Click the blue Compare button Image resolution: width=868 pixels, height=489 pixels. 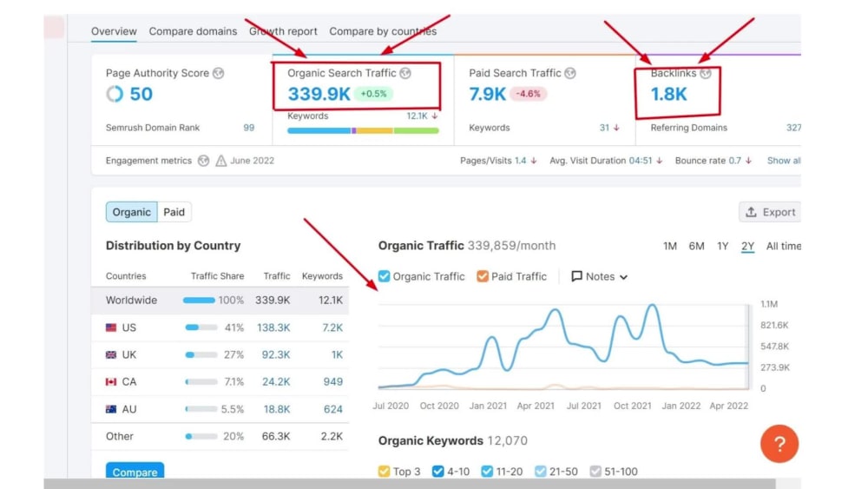[x=135, y=471]
